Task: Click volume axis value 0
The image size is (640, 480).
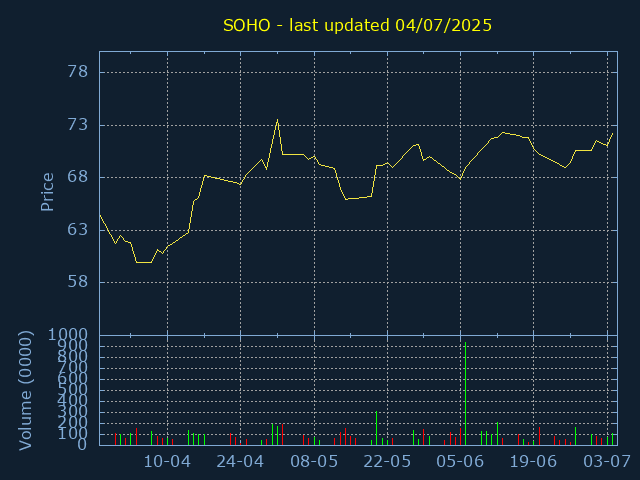Action: 82,444
